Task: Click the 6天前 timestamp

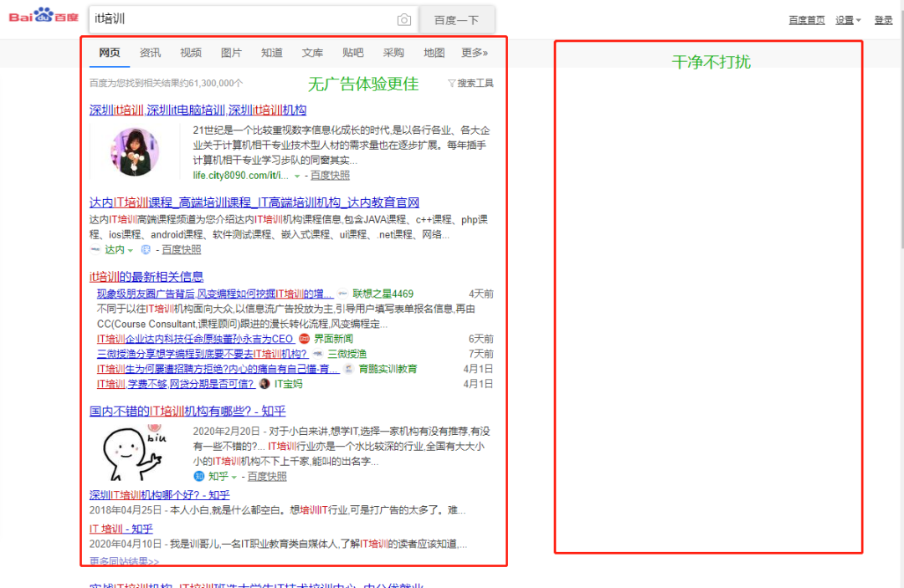Action: coord(480,339)
